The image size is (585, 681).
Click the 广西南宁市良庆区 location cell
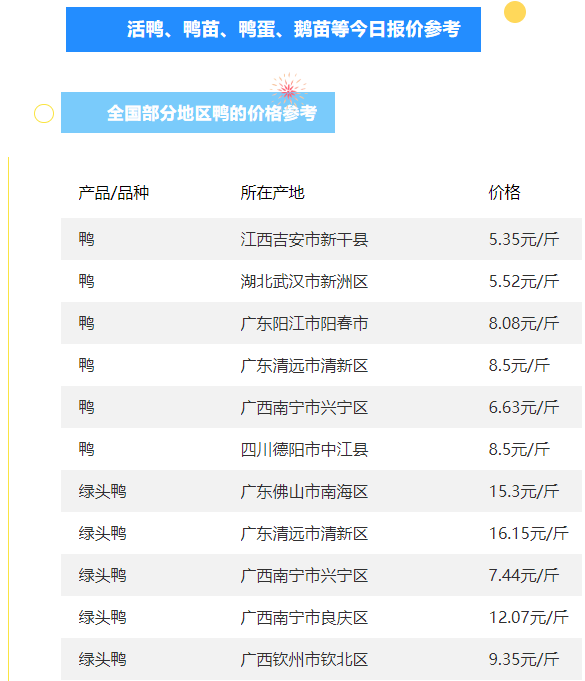click(304, 617)
